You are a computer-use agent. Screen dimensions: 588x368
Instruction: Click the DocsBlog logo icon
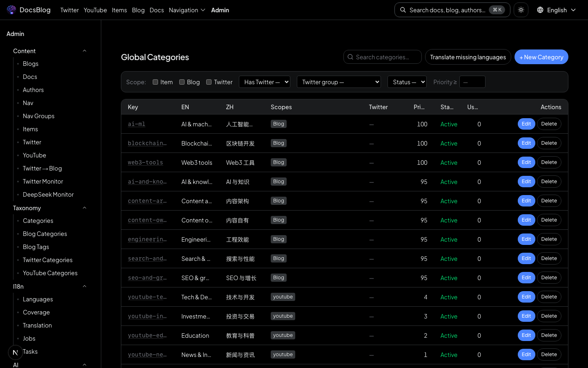[x=11, y=10]
